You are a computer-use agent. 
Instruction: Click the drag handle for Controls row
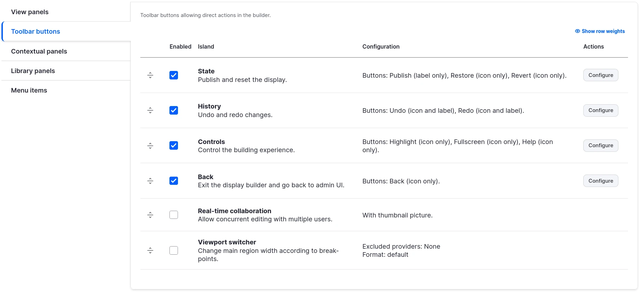[150, 145]
